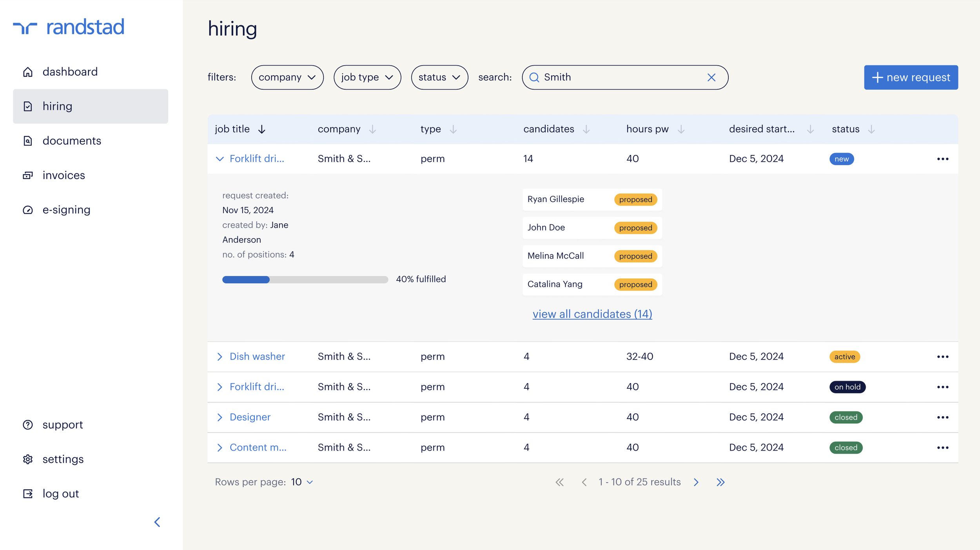The image size is (980, 550).
Task: Navigate to invoices section
Action: tap(64, 175)
